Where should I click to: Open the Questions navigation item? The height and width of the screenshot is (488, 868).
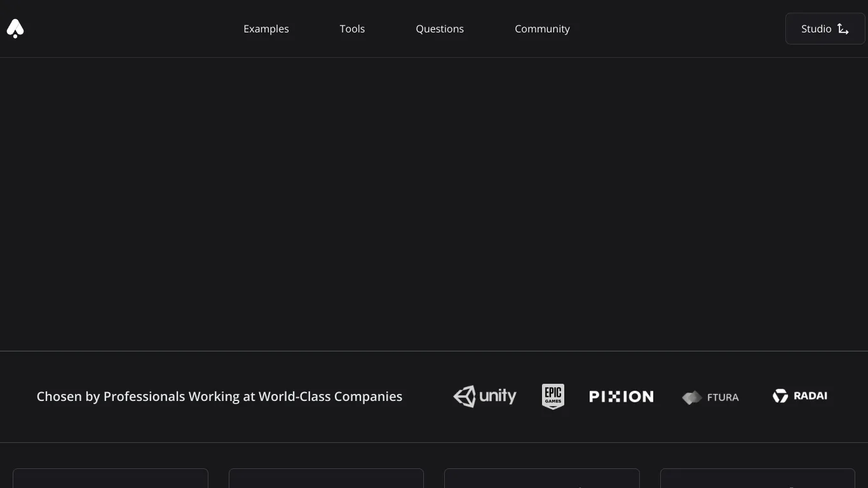tap(439, 29)
